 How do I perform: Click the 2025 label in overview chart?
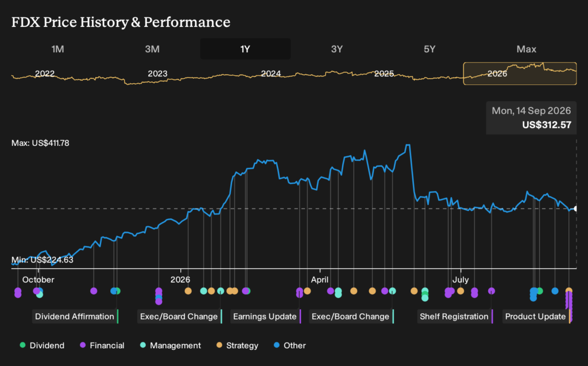pyautogui.click(x=384, y=74)
